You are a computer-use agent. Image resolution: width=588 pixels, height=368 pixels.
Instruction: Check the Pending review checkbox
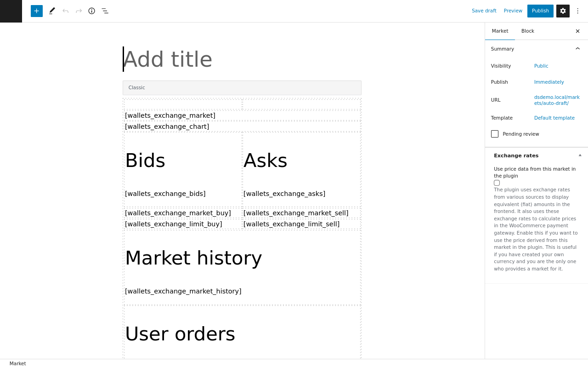(495, 134)
